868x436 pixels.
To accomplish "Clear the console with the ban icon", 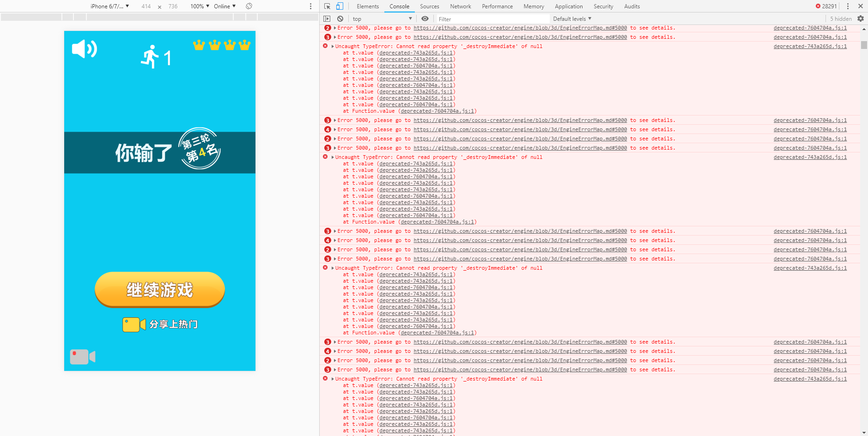I will (340, 18).
